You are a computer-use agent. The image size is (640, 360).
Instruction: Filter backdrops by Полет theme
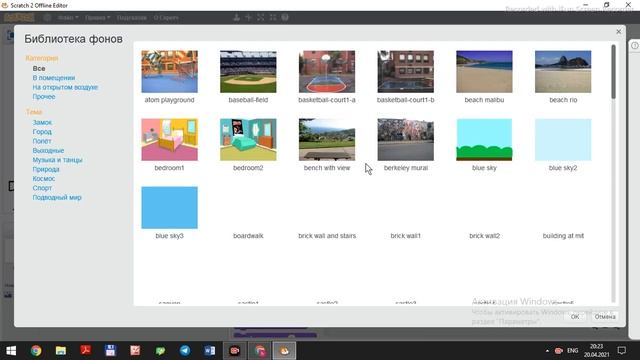pyautogui.click(x=42, y=141)
